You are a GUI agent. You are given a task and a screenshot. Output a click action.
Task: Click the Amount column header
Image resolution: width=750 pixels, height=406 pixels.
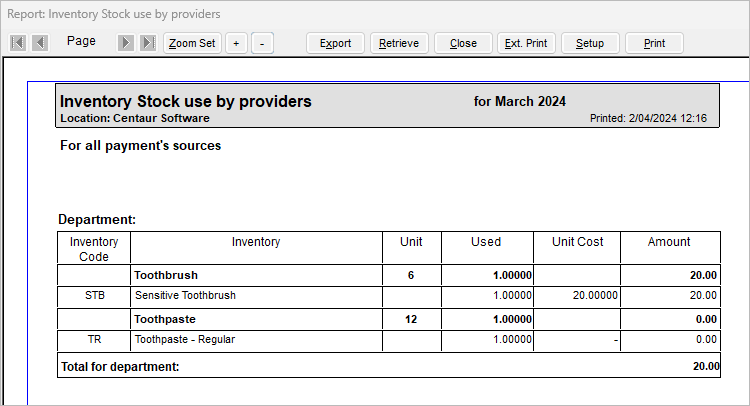(669, 242)
